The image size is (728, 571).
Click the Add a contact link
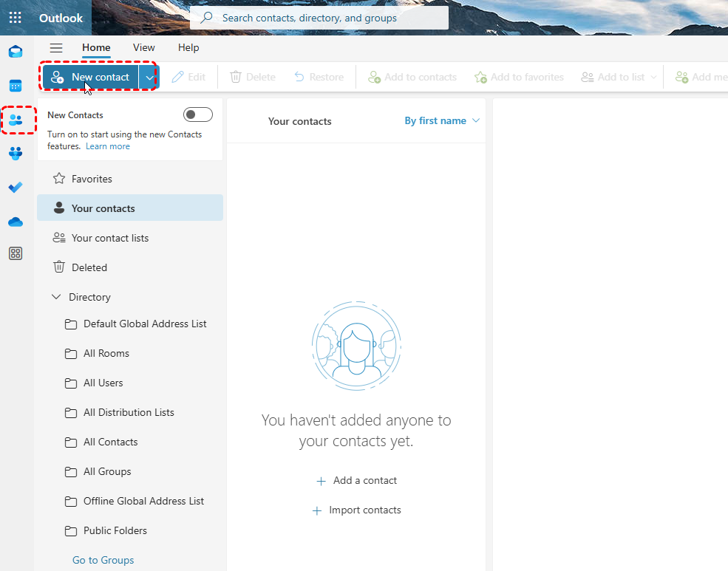[356, 481]
